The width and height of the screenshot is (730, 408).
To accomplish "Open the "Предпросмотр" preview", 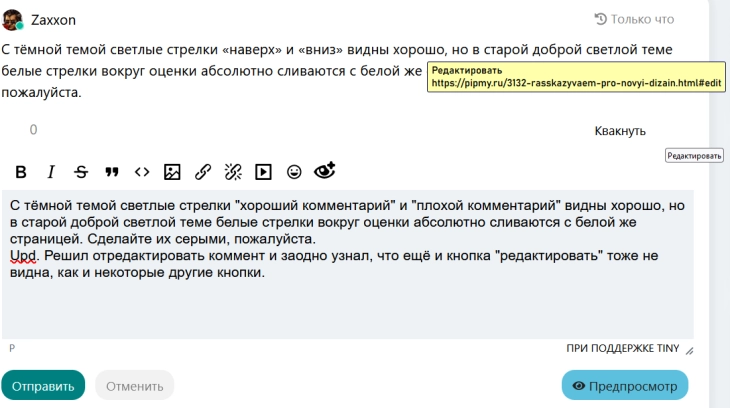I will coord(625,386).
